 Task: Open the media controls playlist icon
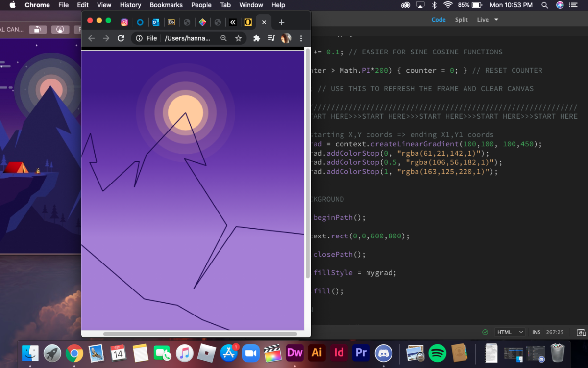[x=271, y=38]
